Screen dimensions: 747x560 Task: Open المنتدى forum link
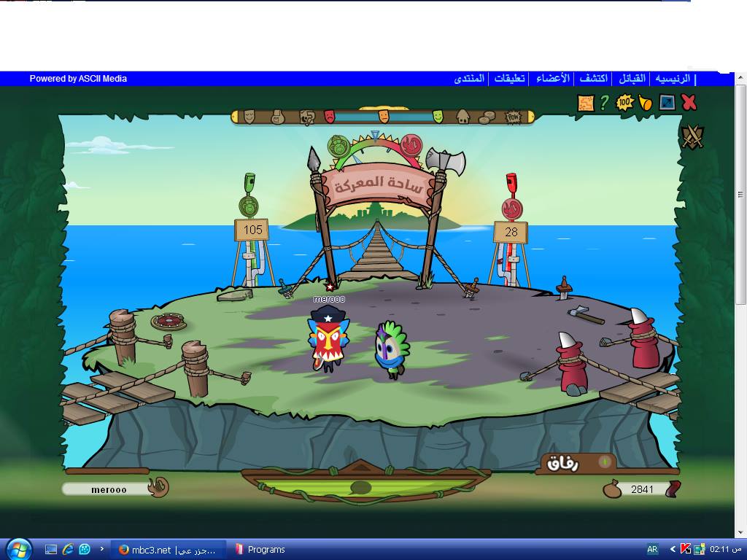coord(469,79)
